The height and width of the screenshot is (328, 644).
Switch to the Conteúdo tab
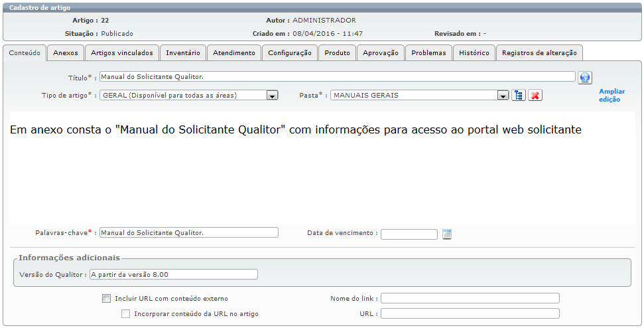coord(25,52)
